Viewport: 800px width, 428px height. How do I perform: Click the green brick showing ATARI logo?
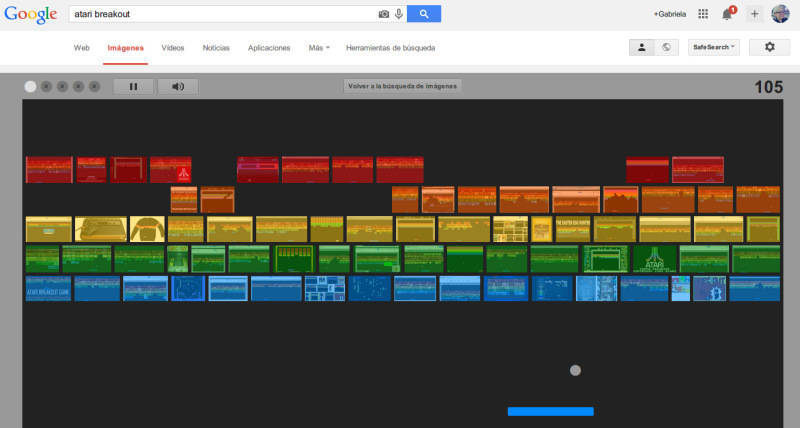point(655,259)
